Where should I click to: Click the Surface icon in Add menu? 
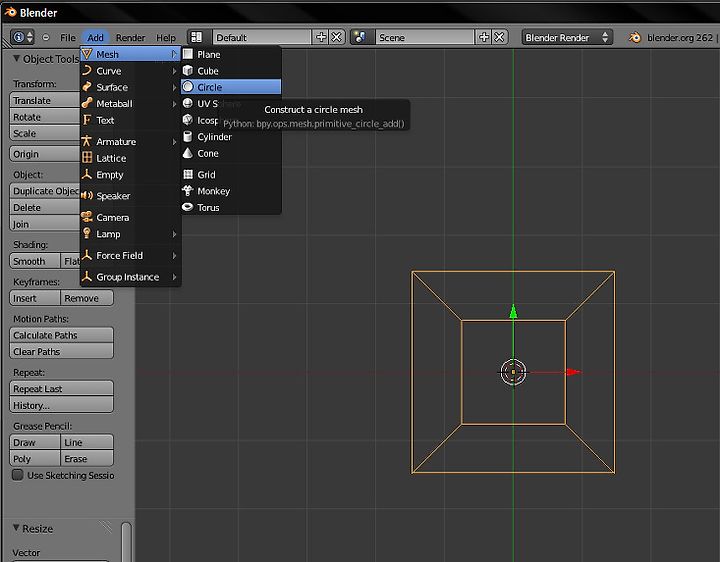tap(87, 87)
